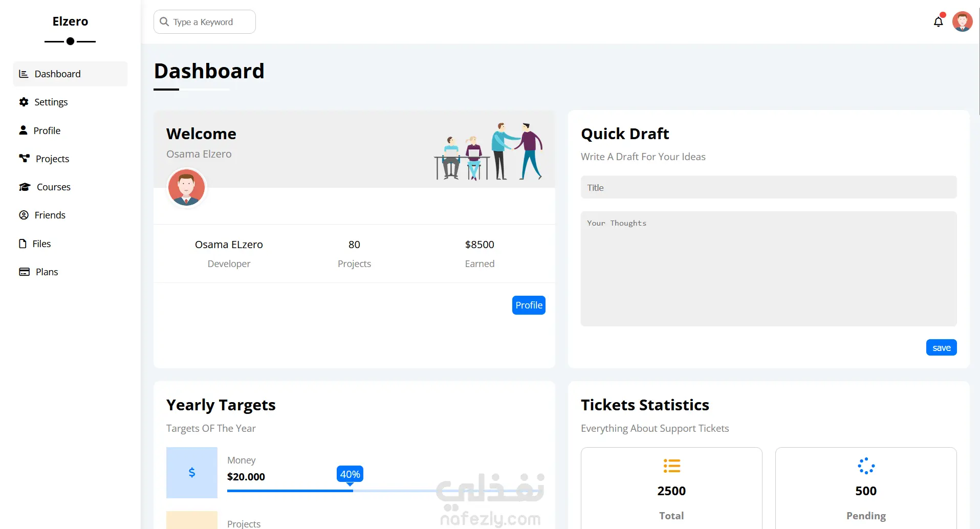Screen dimensions: 980x529
Task: Open the Dashboard menu item
Action: [x=70, y=74]
